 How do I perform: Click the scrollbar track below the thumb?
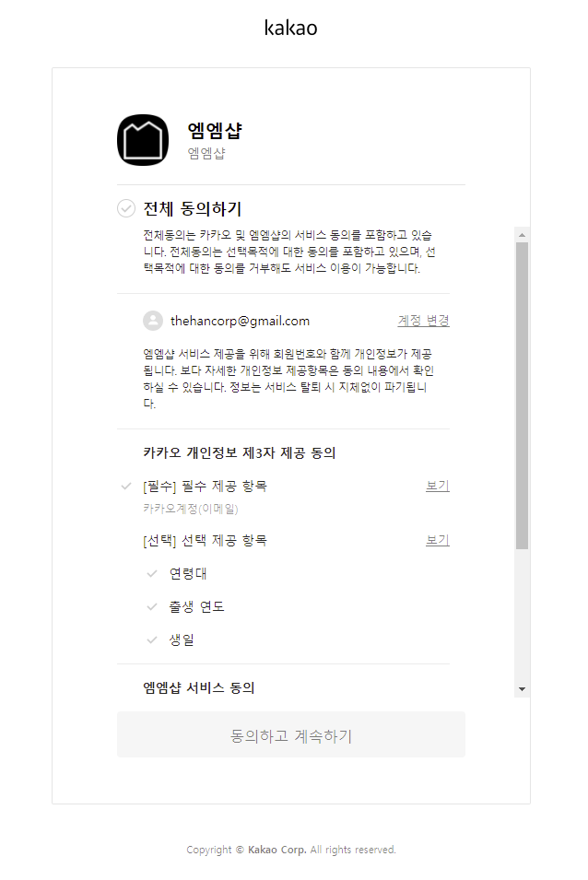point(523,616)
